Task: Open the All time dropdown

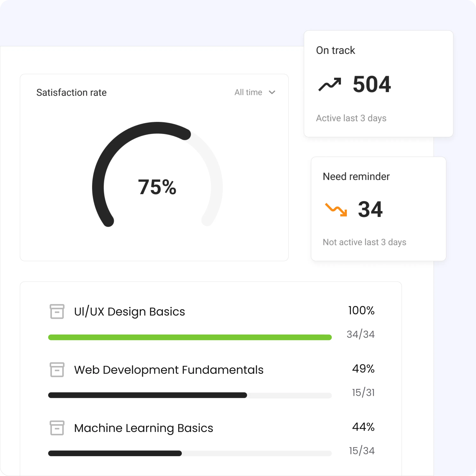Action: (255, 92)
